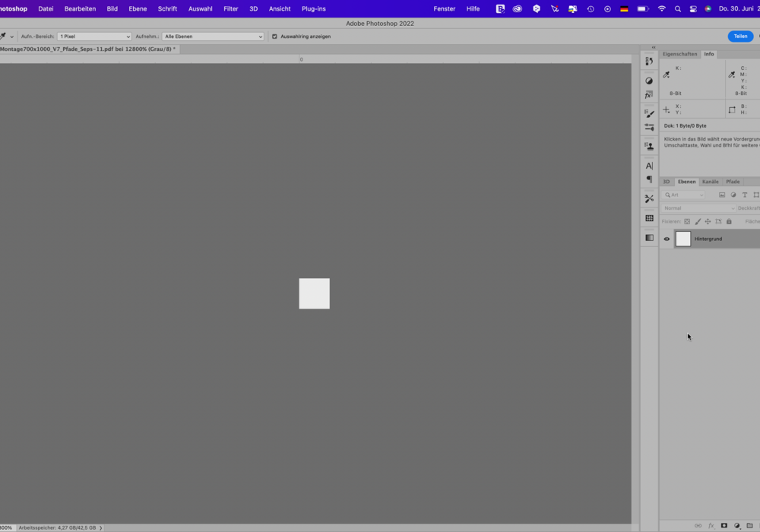
Task: Switch to the Pfade tab
Action: (733, 182)
